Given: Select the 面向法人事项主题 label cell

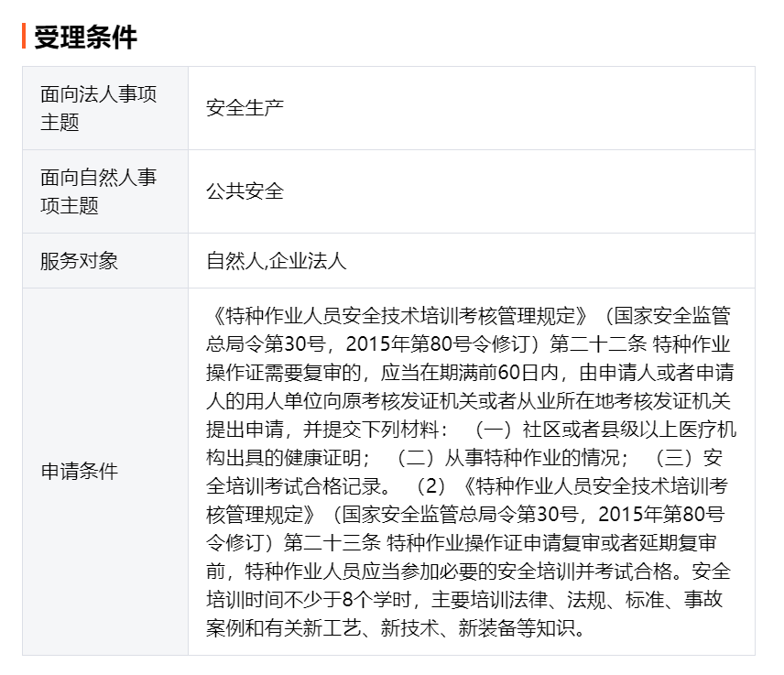Looking at the screenshot, I should click(105, 108).
